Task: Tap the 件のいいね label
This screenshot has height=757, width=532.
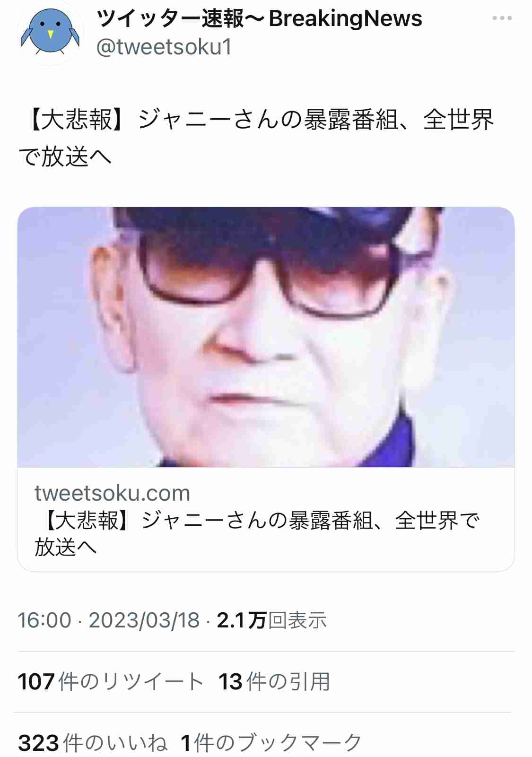Action: coord(115,743)
